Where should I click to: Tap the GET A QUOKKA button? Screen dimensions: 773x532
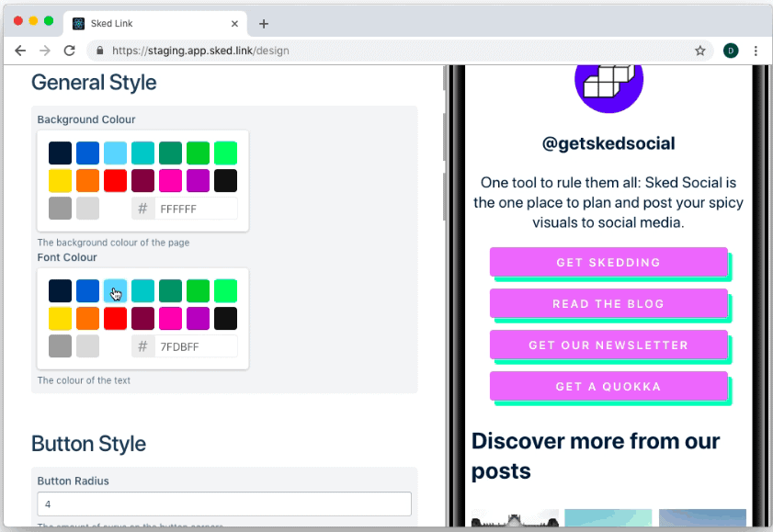(x=608, y=387)
